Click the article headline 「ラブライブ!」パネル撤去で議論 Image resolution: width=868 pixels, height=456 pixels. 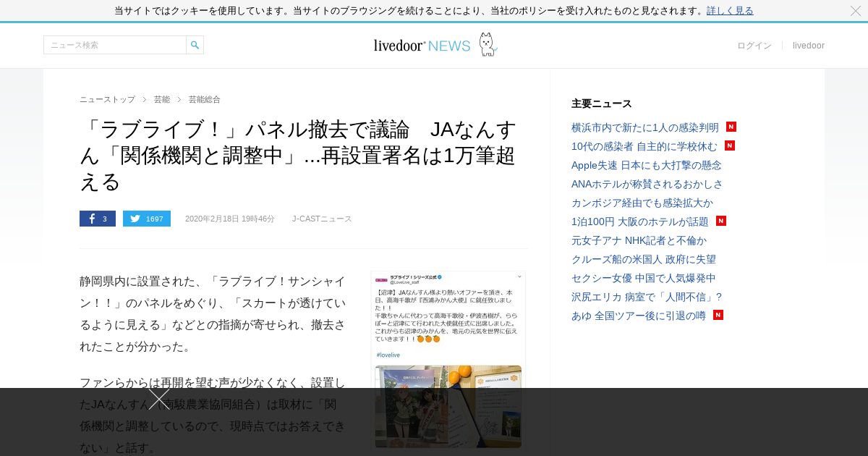[x=299, y=155]
